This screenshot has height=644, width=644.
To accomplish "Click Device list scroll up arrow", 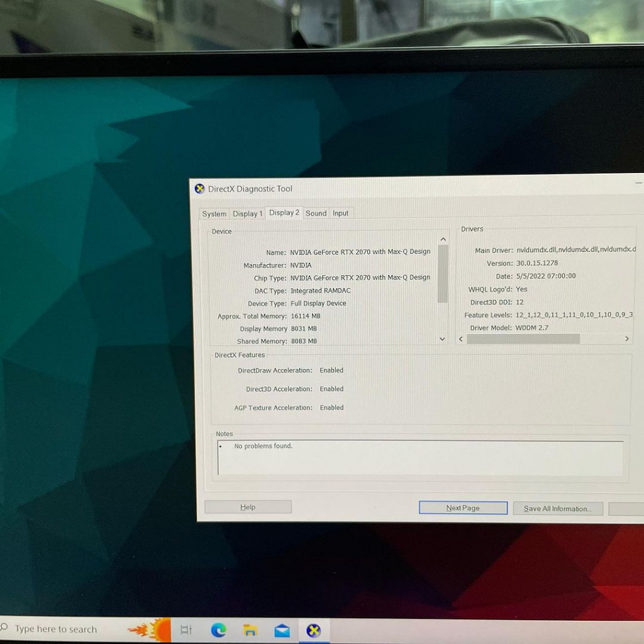I will click(x=443, y=240).
